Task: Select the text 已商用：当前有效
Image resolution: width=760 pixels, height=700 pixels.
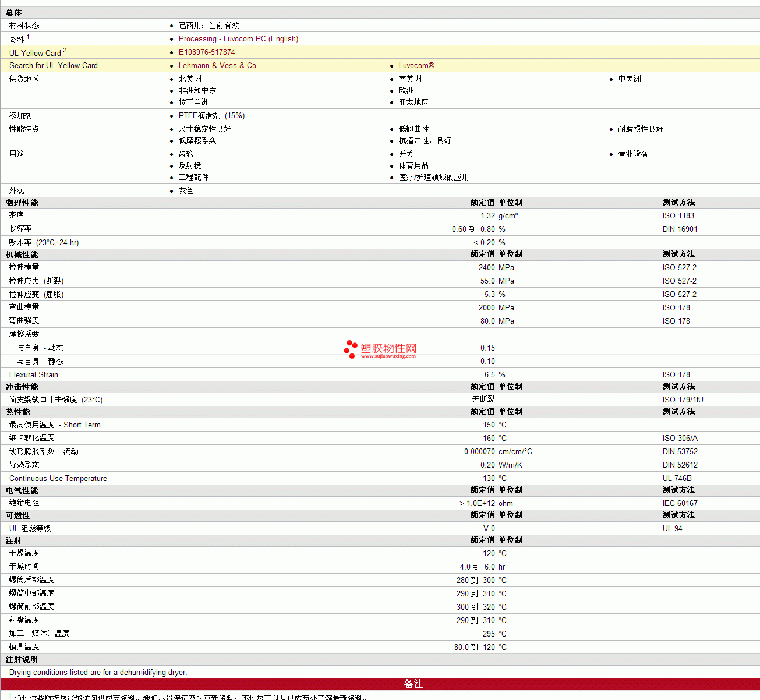Action: click(209, 25)
